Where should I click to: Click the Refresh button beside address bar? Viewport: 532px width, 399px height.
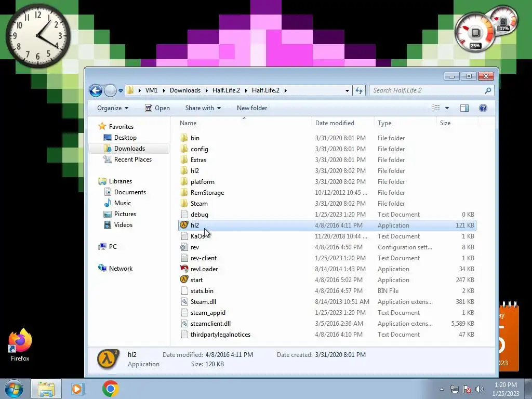click(359, 90)
